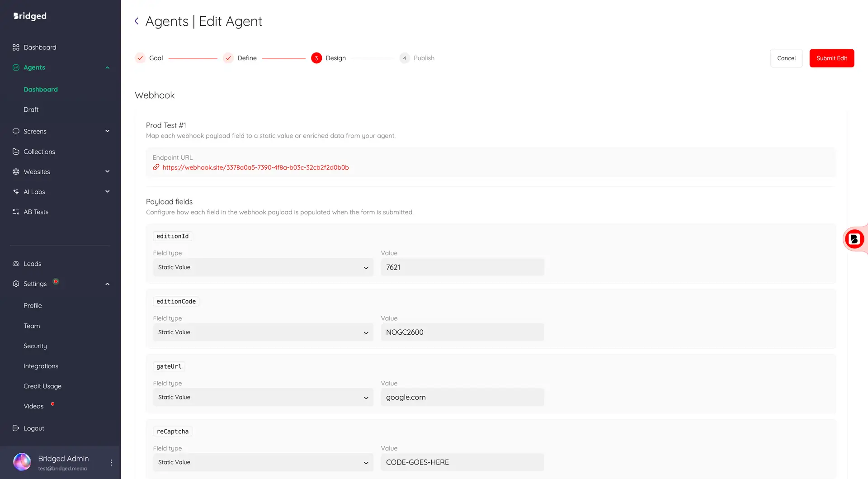Open Profile settings
The image size is (868, 479).
click(x=33, y=306)
